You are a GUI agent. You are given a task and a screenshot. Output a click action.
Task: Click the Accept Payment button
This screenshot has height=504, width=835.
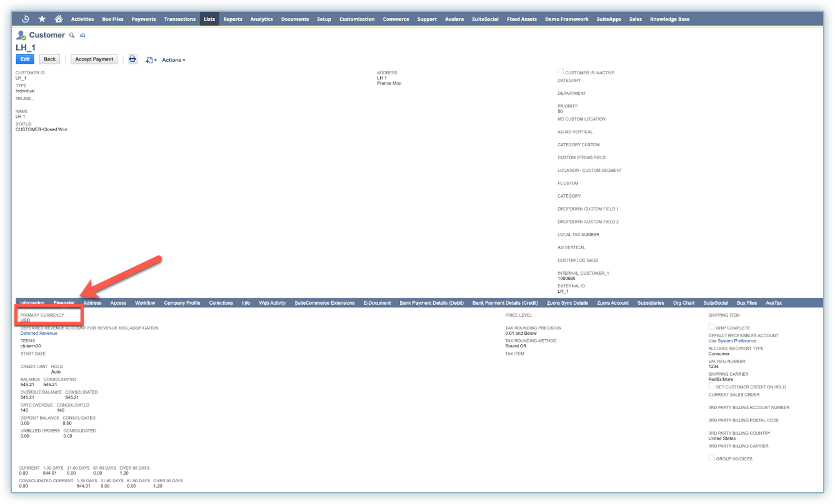pos(94,59)
